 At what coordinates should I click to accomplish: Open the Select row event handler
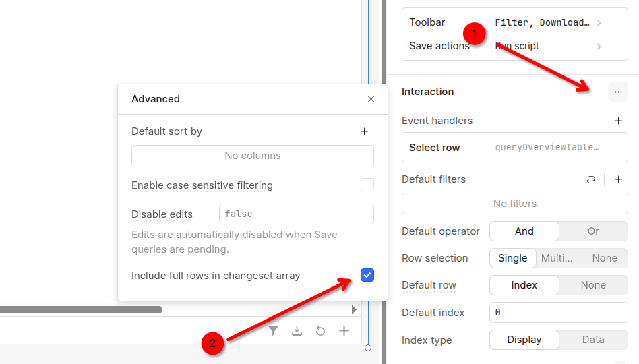point(514,148)
